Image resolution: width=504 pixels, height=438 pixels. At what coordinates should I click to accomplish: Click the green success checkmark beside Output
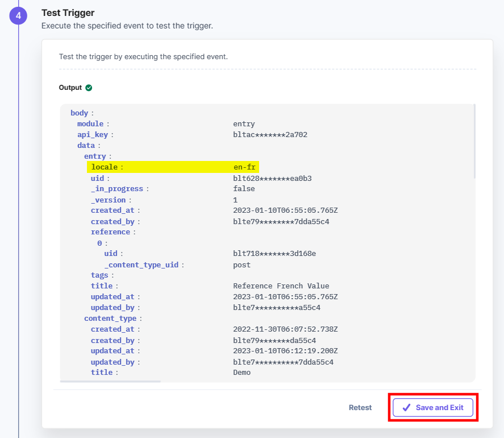coord(90,88)
